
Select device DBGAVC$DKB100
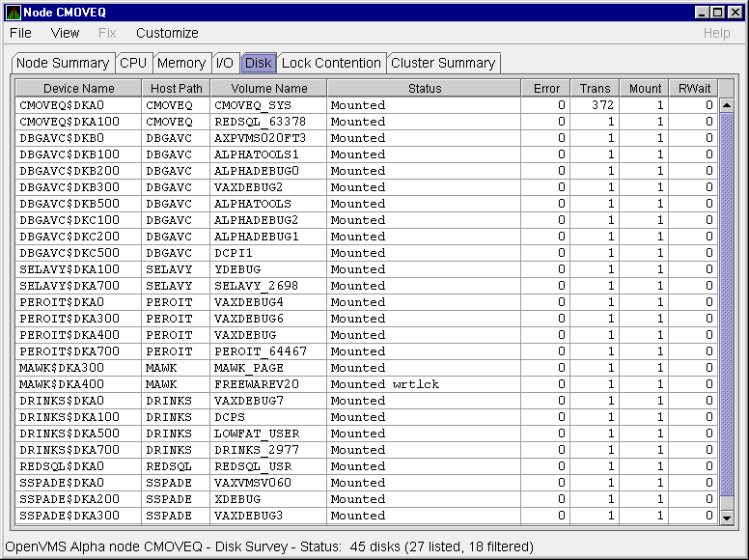(x=69, y=154)
